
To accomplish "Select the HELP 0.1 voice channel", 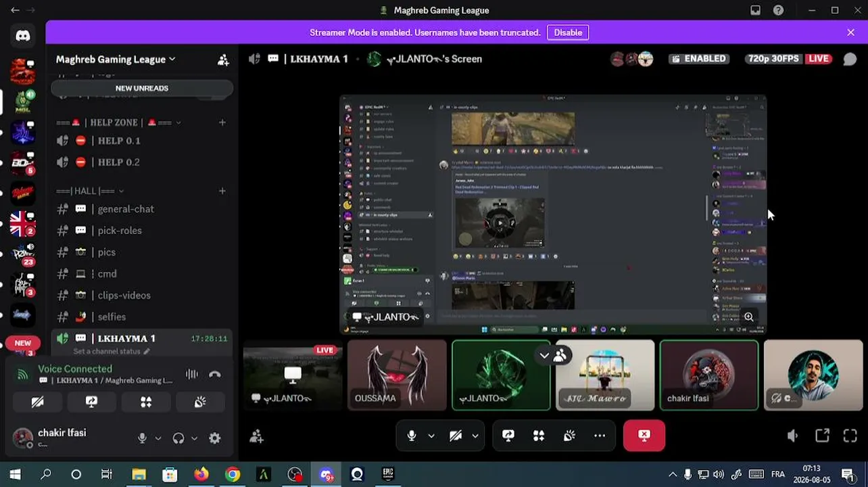I will (143, 141).
